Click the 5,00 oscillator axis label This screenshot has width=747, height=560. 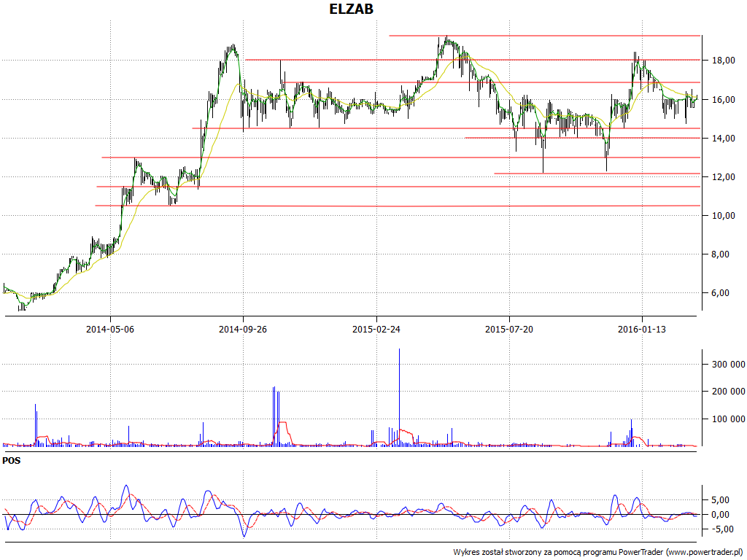(720, 500)
